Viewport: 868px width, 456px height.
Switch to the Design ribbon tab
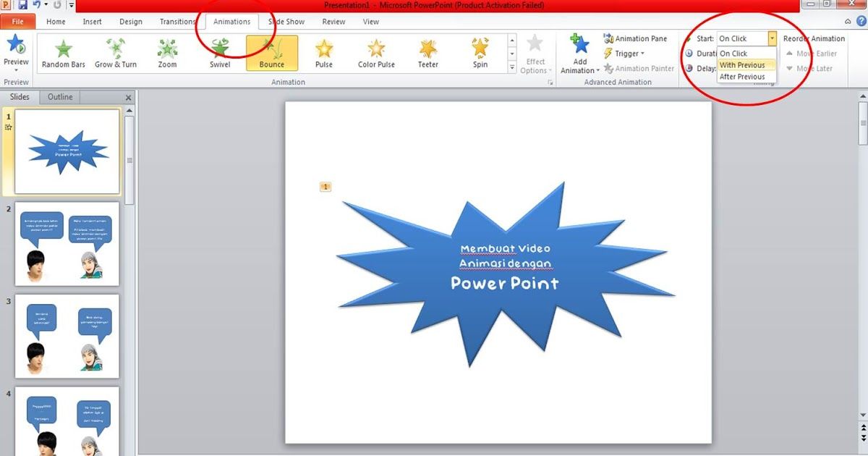tap(131, 22)
